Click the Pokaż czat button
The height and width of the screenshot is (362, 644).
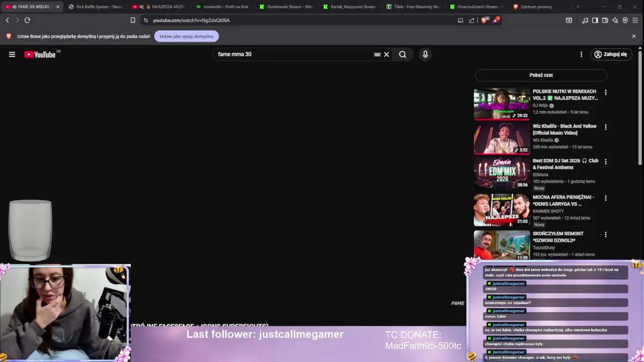pos(541,75)
